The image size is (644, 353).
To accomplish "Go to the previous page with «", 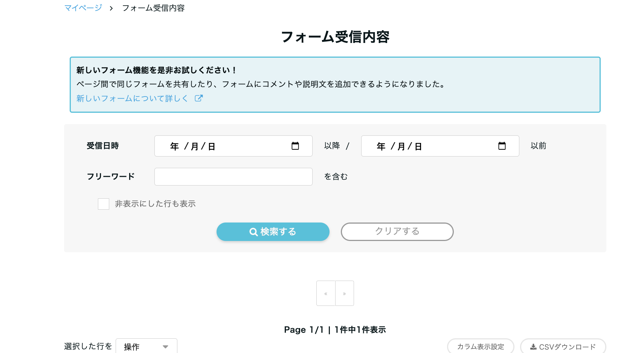I will point(326,293).
